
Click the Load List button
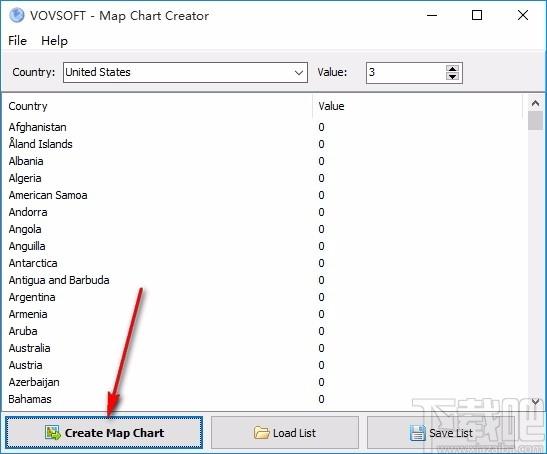coord(285,432)
